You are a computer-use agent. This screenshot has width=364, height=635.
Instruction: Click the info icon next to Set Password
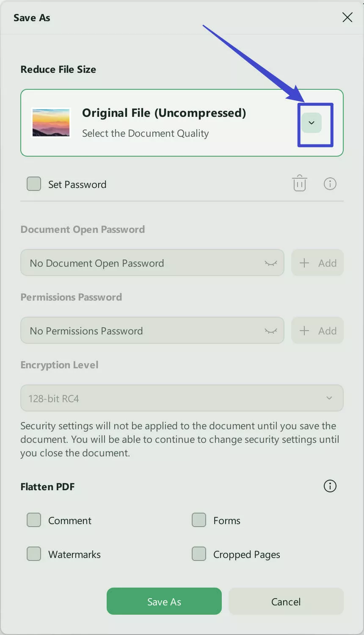coord(330,184)
